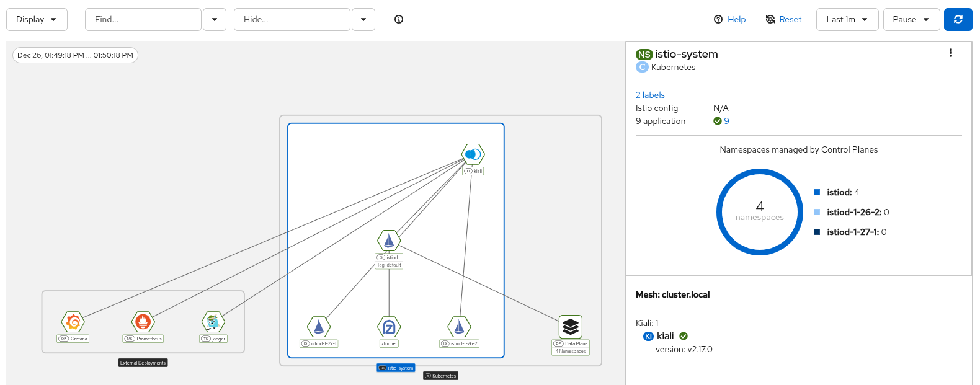Expand the Hide presets dropdown arrow
Screen dimensions: 980x385
[363, 19]
